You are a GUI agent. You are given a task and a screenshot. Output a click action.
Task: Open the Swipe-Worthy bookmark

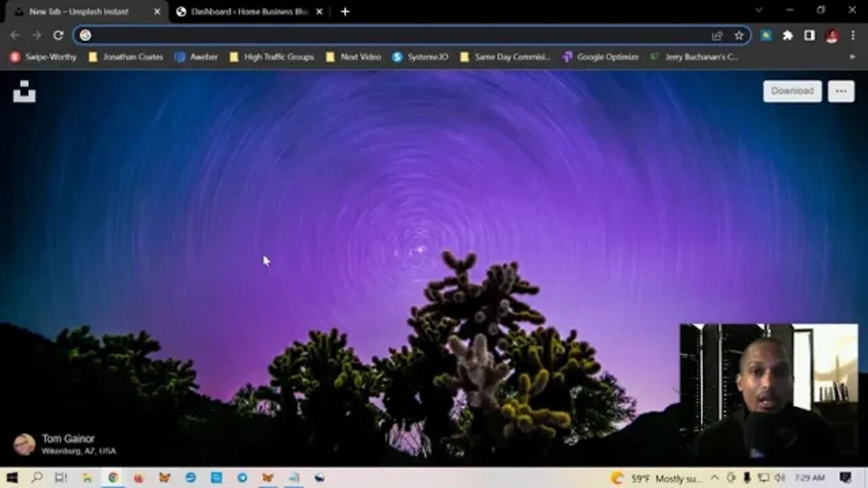coord(43,57)
